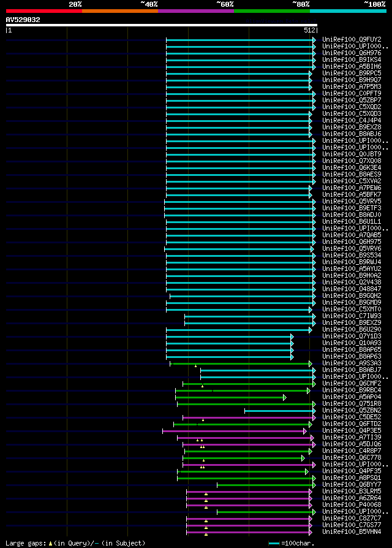Click the red 20% identity legend bar
Image resolution: width=392 pixels, height=548 pixels.
[44, 11]
